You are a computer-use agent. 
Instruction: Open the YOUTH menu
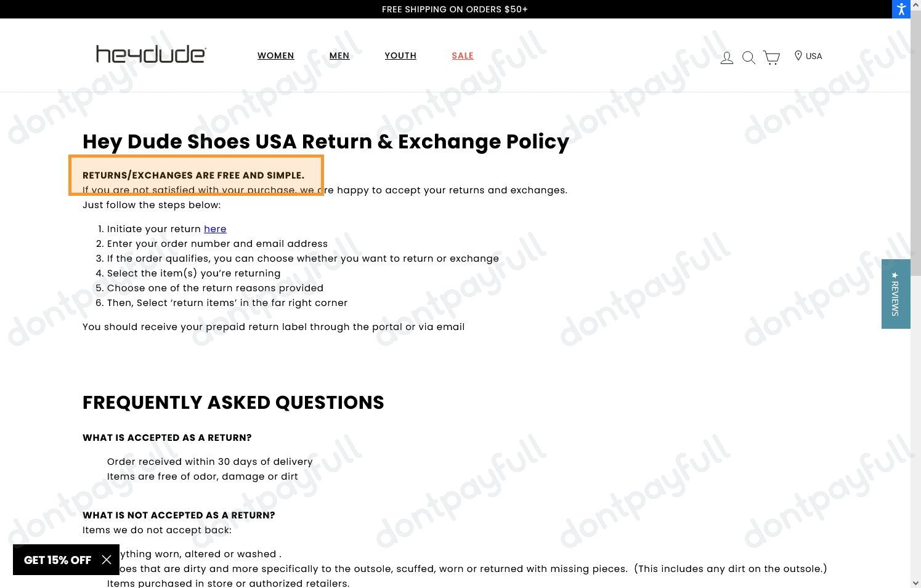point(400,55)
